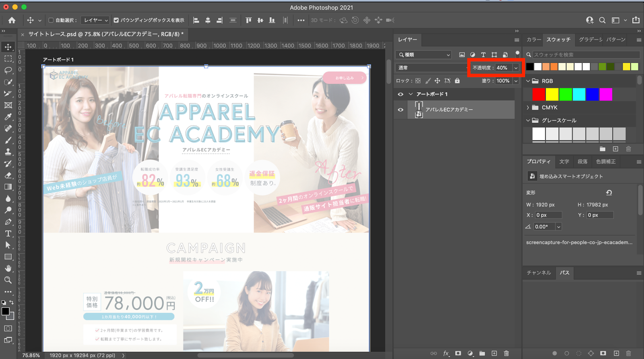Create a new group folder in Layers

click(482, 353)
